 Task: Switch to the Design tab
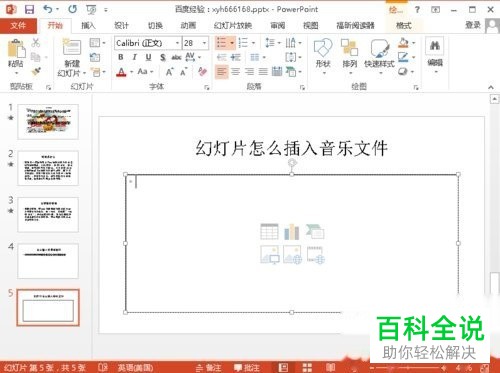coord(122,25)
